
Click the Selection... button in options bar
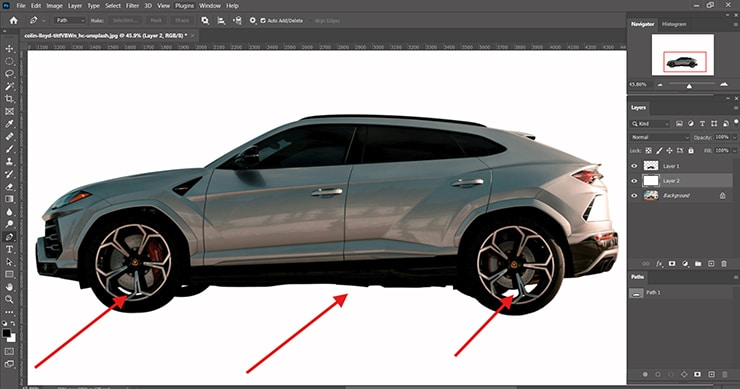(125, 21)
